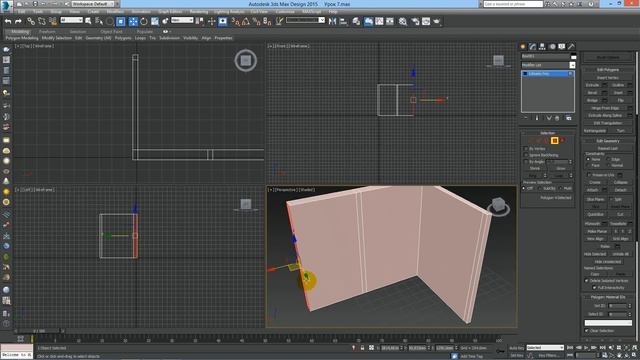Open the Utilities command panel tab

571,47
